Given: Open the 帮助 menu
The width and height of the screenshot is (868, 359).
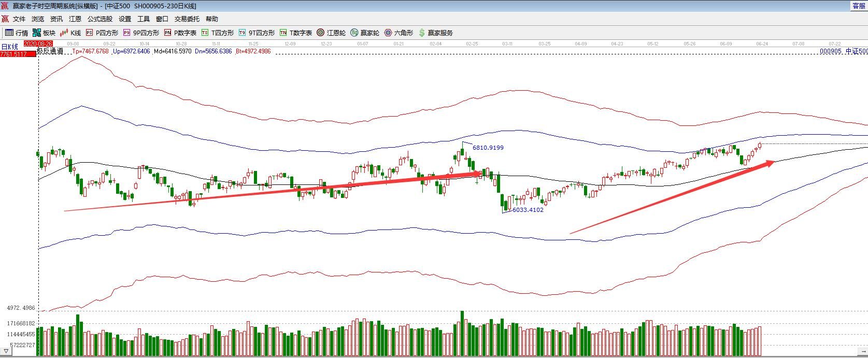Looking at the screenshot, I should (x=212, y=19).
